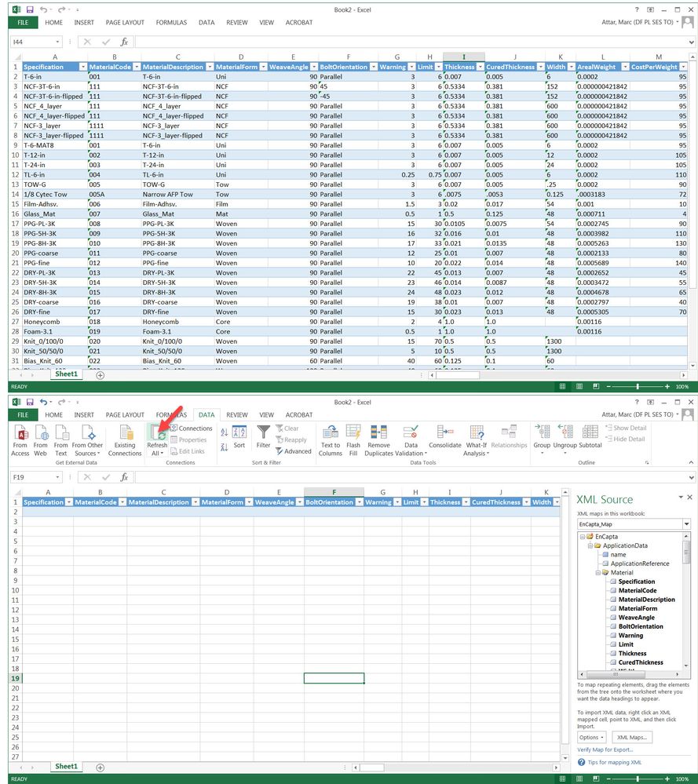Select the Sheet1 tab
698x784 pixels.
[x=66, y=767]
